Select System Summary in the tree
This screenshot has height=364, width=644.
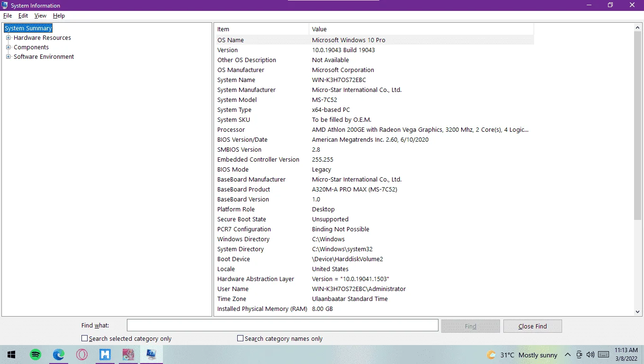point(28,28)
